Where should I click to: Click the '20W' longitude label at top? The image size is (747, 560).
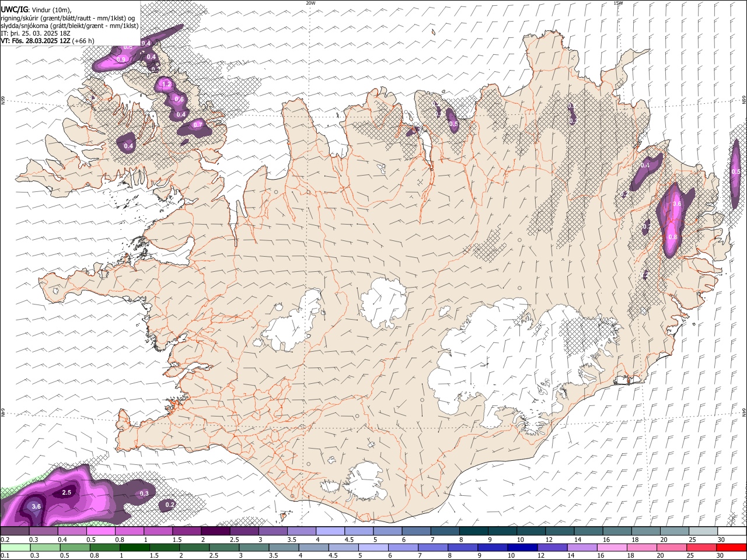[x=310, y=3]
